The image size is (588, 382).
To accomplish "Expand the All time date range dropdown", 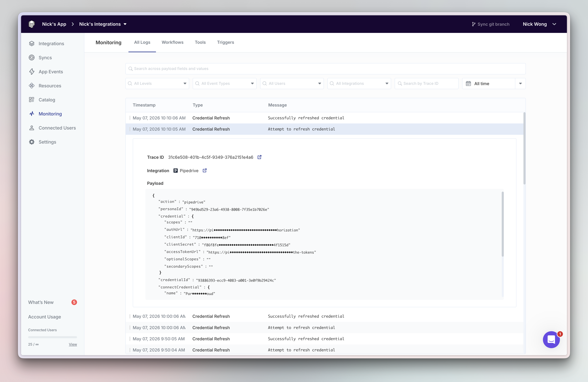I will pos(520,84).
